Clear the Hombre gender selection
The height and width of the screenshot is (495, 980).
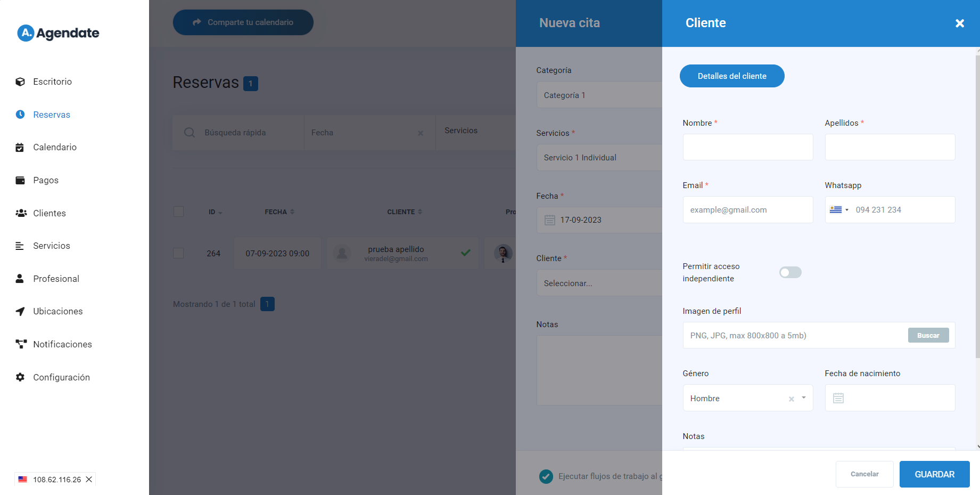pos(791,399)
